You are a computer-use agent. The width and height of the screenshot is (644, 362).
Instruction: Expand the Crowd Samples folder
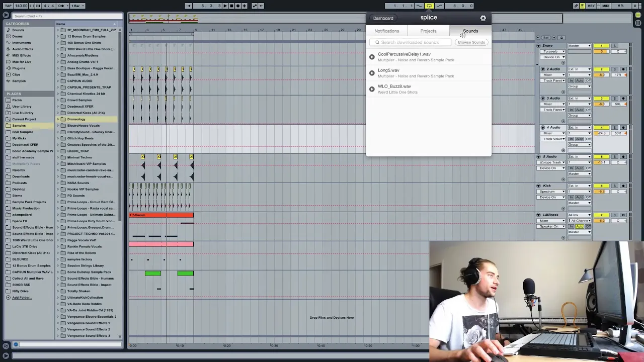coord(58,100)
